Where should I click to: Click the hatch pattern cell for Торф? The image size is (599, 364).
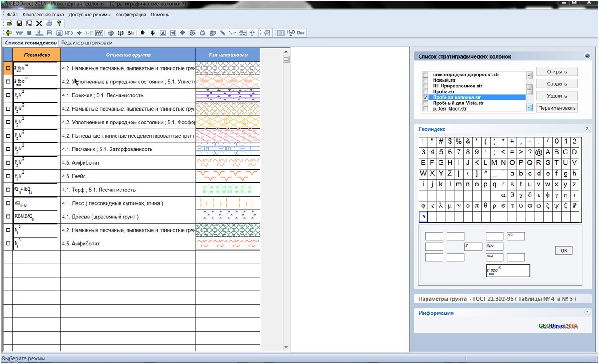coord(228,190)
